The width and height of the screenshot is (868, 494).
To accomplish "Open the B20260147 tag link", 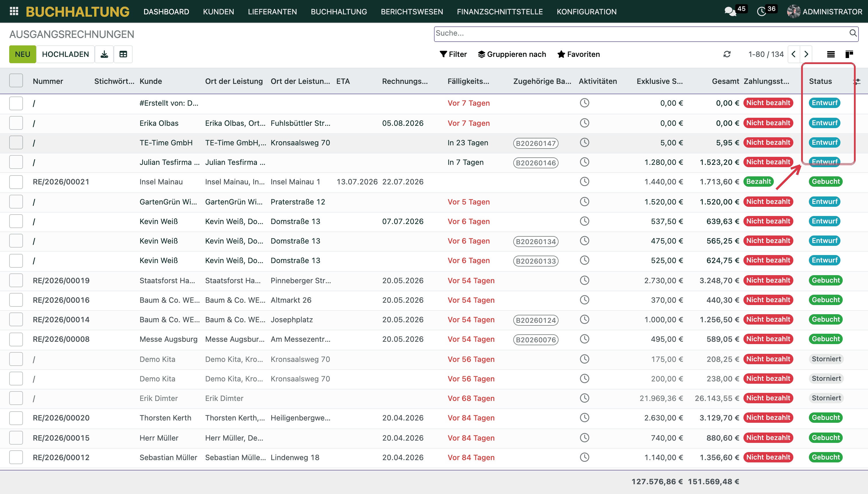I will (536, 143).
